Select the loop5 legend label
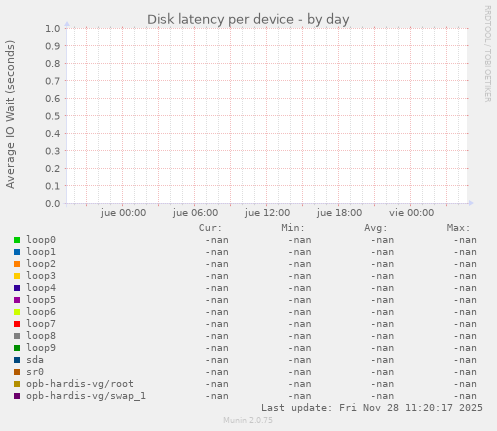497x431 pixels. pos(41,300)
